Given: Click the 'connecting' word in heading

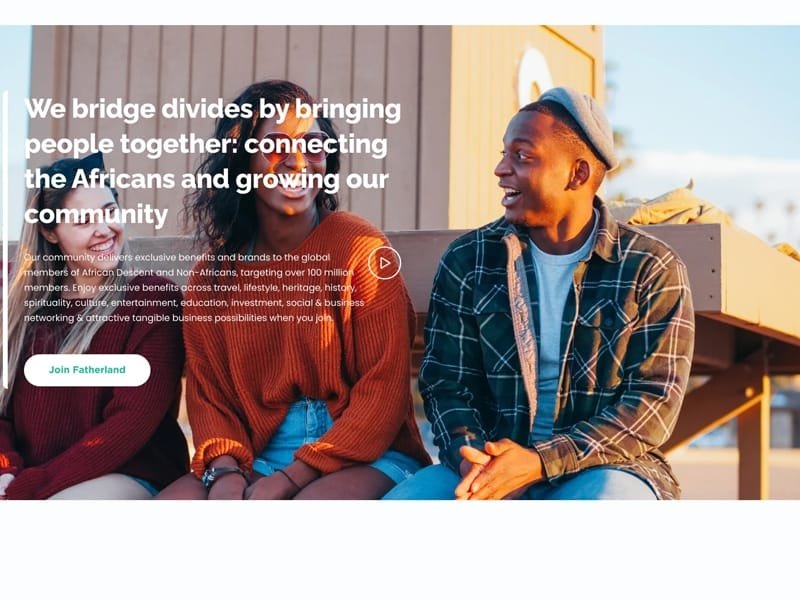Looking at the screenshot, I should [315, 144].
